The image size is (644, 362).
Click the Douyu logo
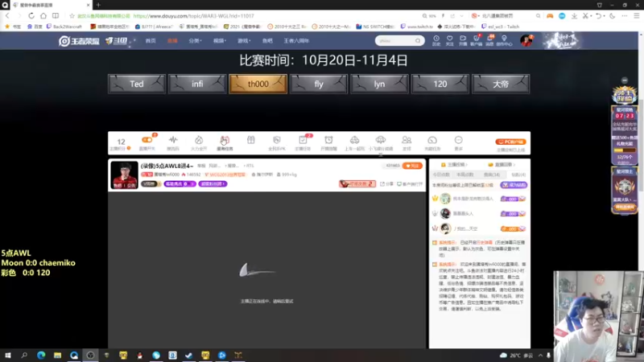[x=116, y=41]
